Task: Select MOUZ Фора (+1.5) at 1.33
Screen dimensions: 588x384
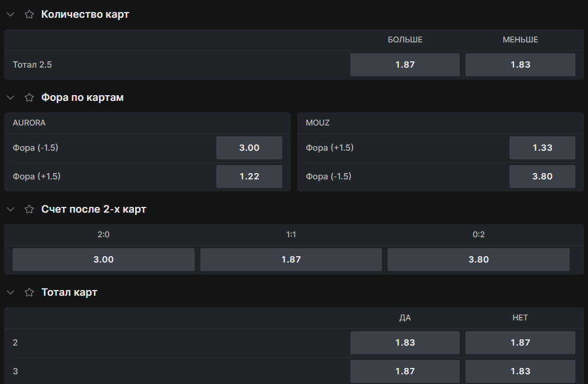Action: [542, 148]
